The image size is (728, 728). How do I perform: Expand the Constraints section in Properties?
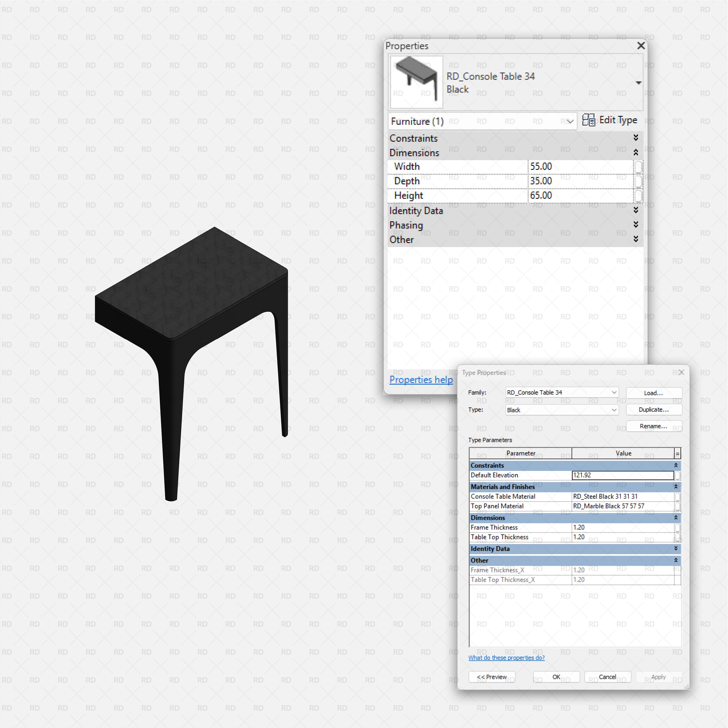click(636, 138)
